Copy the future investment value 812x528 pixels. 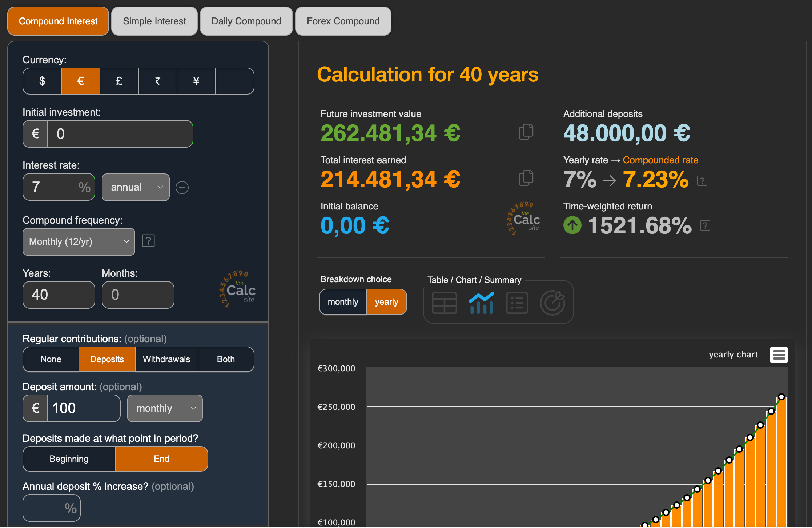pos(526,132)
